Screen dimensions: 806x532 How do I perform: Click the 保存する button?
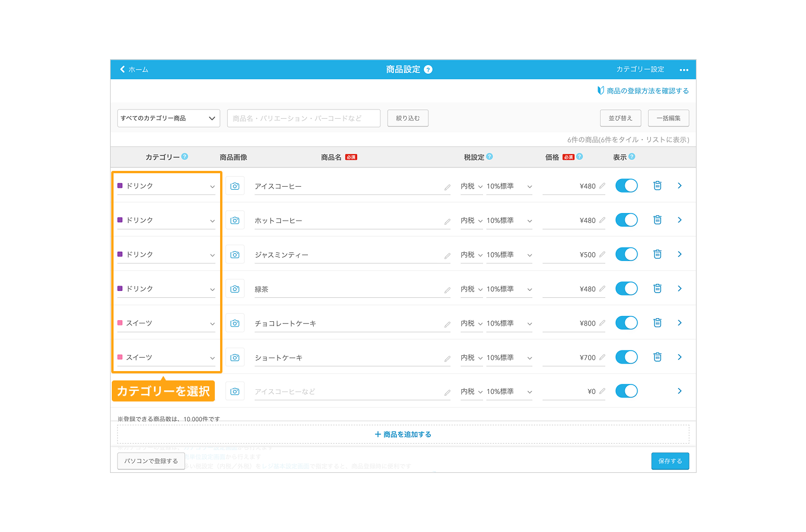(x=670, y=461)
